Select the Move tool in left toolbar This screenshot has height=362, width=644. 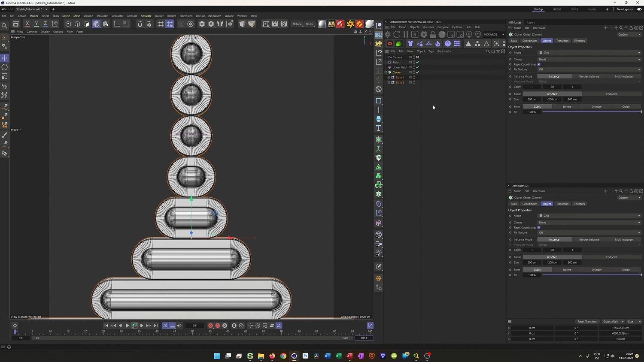click(x=5, y=58)
